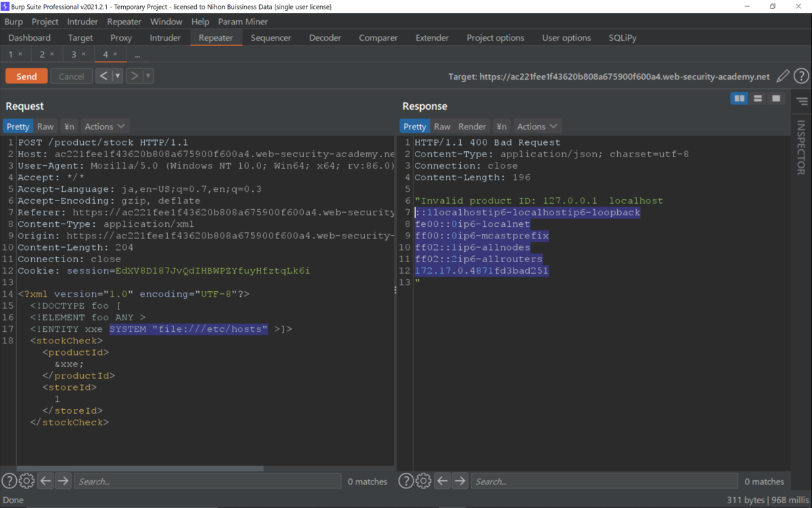Image resolution: width=812 pixels, height=508 pixels.
Task: Open back history dropdown arrow
Action: (x=118, y=76)
